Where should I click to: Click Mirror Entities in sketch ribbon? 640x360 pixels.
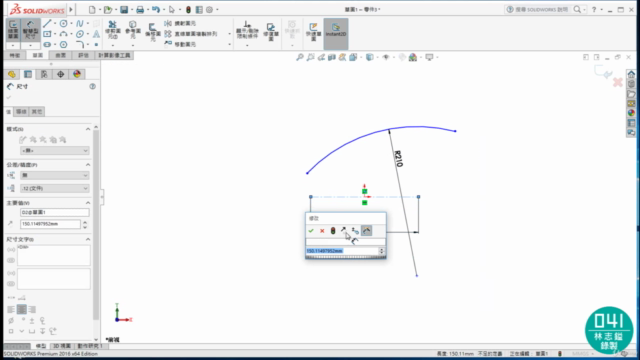coord(180,24)
